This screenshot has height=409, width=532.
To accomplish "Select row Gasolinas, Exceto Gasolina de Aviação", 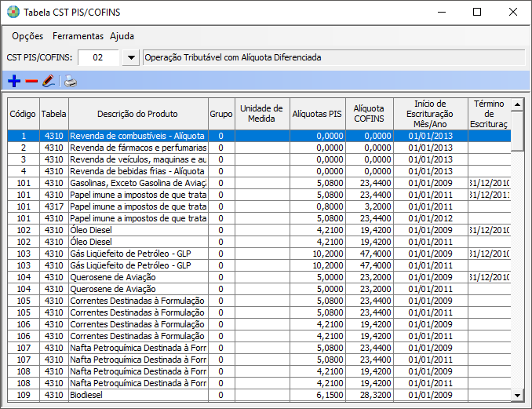I will pyautogui.click(x=259, y=183).
